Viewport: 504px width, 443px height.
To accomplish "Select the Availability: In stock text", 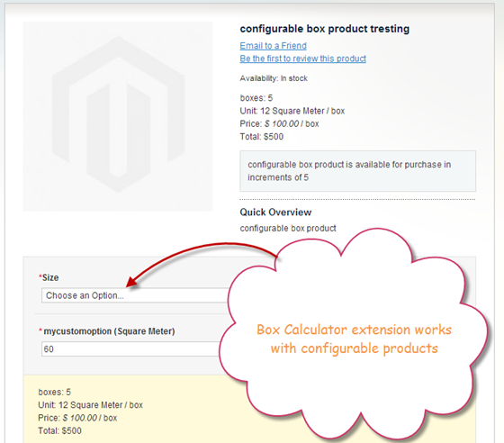I will (x=274, y=78).
